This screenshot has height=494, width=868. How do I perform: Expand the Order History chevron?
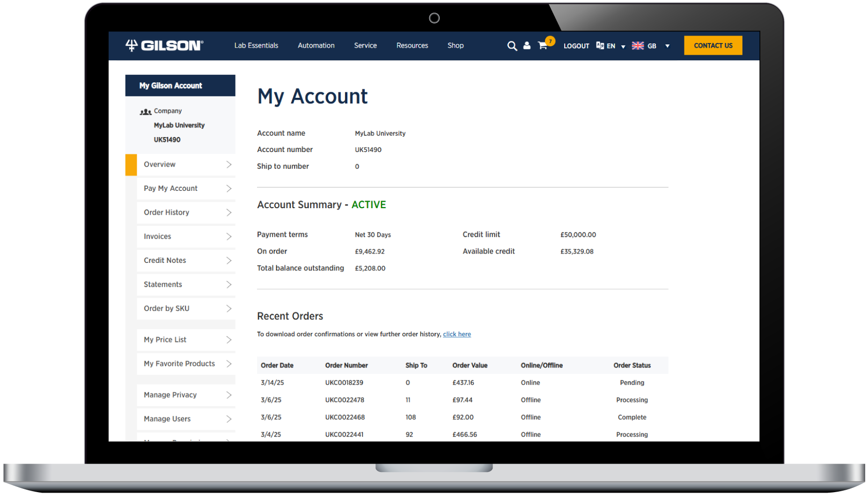[x=229, y=212]
